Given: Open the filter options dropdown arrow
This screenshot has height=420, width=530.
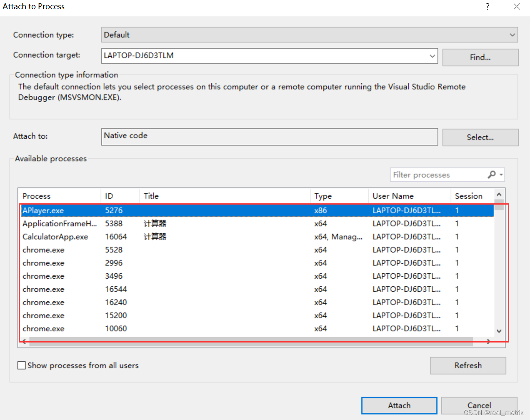Looking at the screenshot, I should [x=501, y=175].
